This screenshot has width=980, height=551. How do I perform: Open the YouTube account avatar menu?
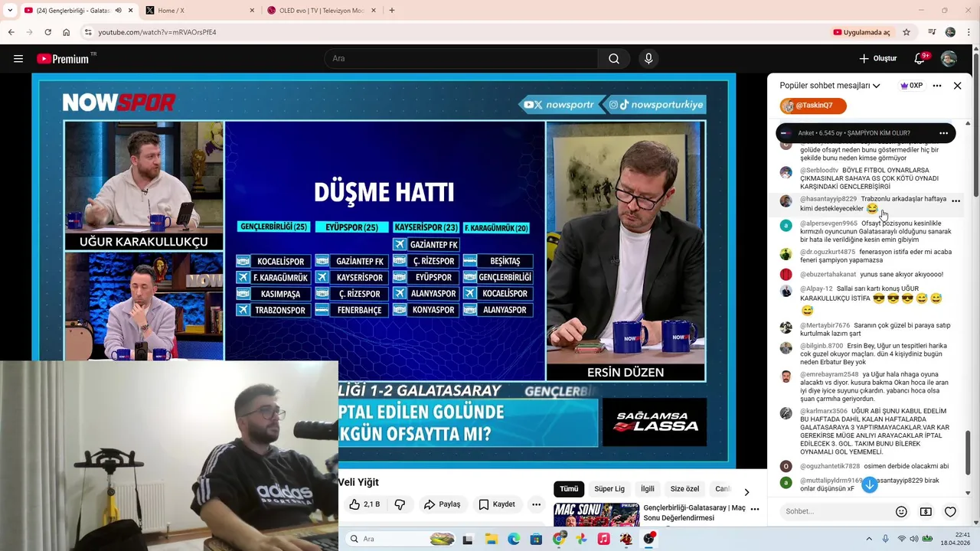click(x=949, y=58)
